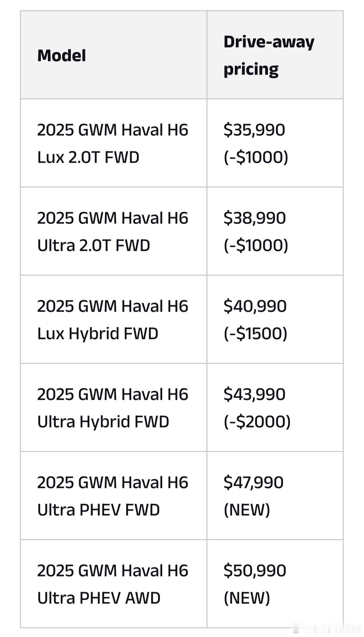Click the $50,990 price
The height and width of the screenshot is (637, 364).
pos(255,570)
